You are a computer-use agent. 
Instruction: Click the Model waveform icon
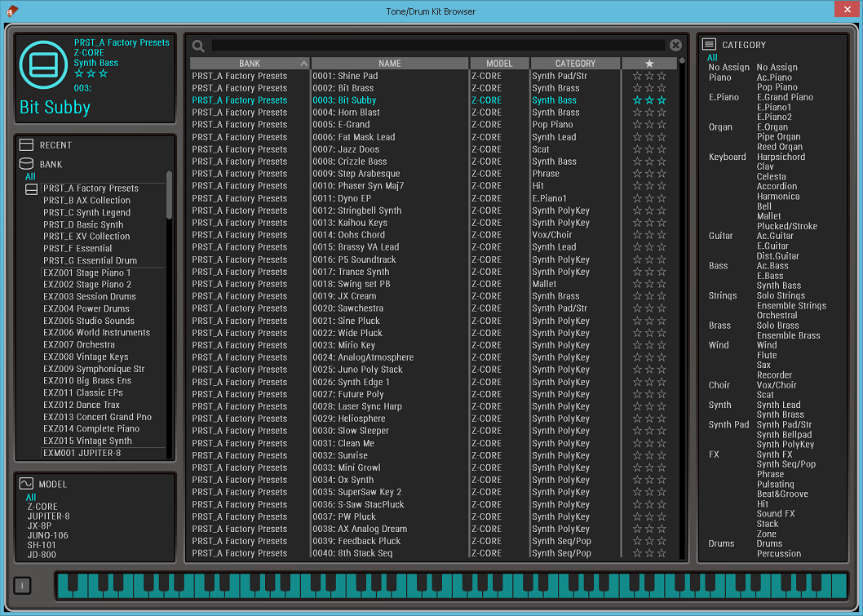click(26, 483)
